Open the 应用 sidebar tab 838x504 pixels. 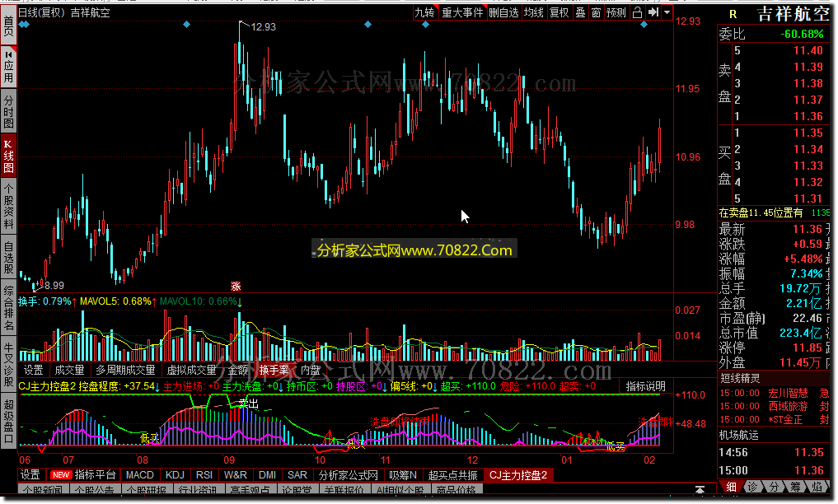click(x=8, y=66)
